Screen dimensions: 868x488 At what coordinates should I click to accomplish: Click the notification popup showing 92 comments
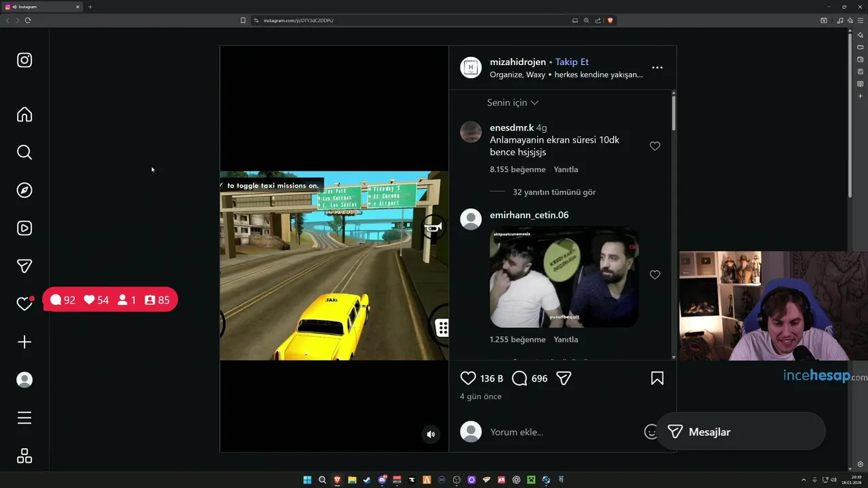[x=110, y=300]
